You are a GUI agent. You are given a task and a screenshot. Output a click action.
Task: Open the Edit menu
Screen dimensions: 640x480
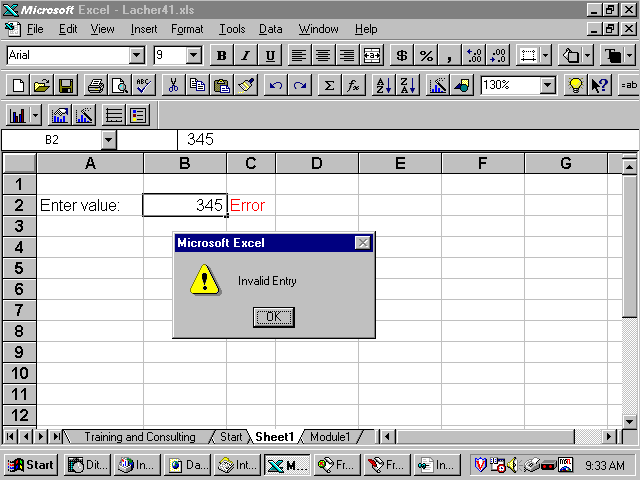[68, 29]
